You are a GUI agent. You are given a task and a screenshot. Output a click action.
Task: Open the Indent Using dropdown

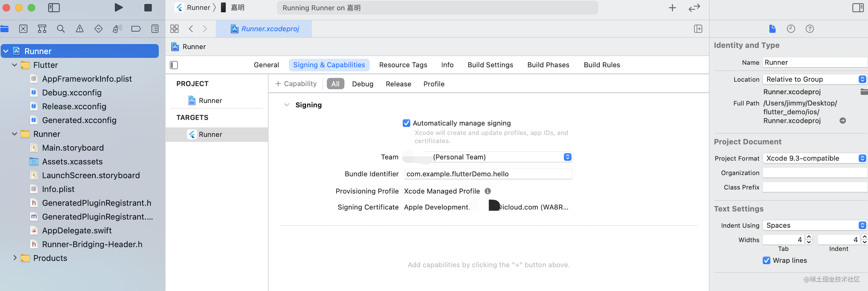point(815,225)
